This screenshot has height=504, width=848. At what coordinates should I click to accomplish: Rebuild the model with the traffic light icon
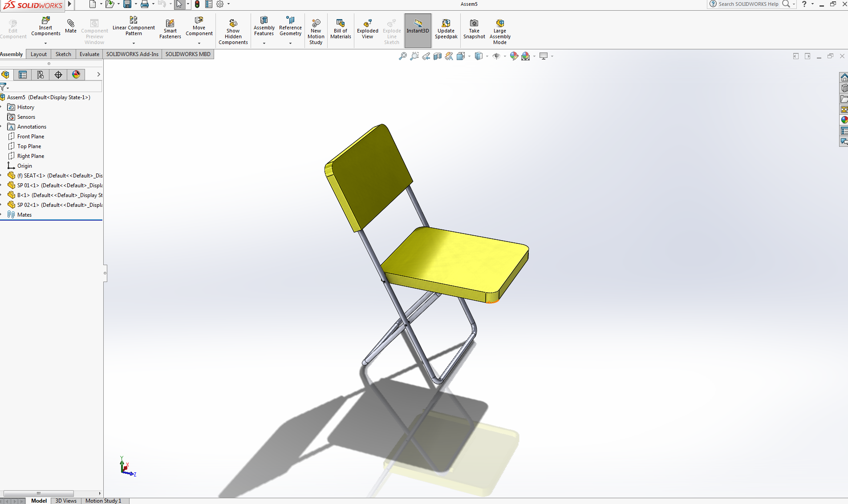(197, 4)
